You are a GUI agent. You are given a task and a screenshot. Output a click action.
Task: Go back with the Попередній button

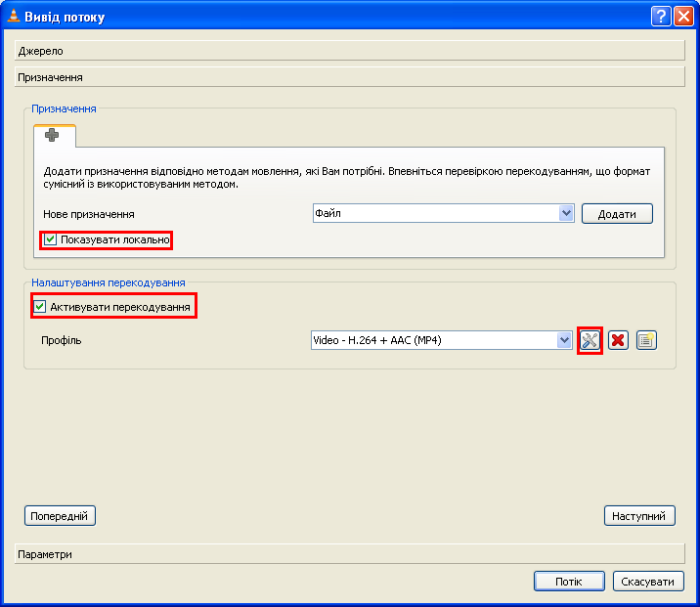point(60,516)
